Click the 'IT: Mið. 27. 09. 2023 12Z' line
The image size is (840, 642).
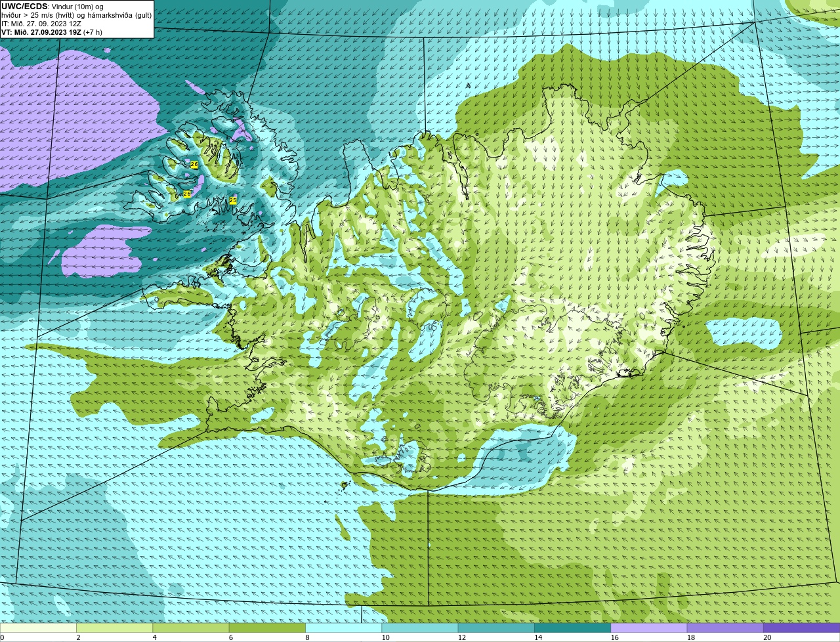coord(41,24)
